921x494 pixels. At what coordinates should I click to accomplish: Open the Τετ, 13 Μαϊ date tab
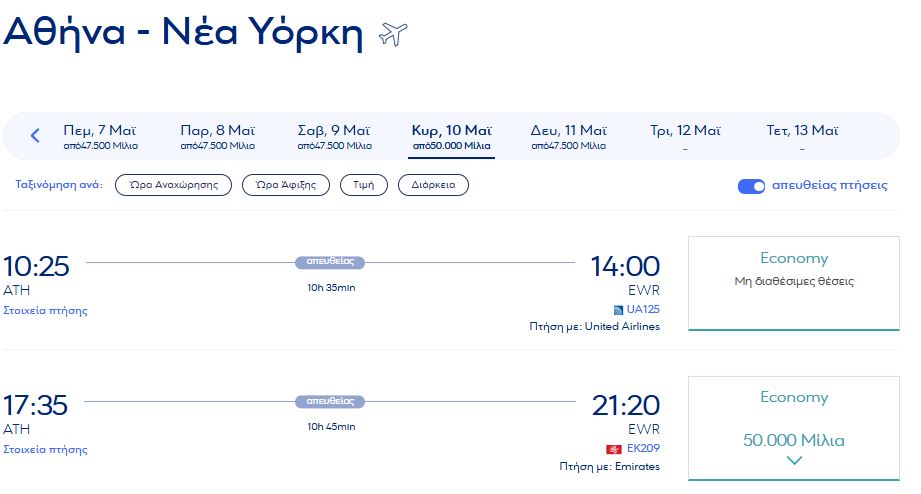802,136
